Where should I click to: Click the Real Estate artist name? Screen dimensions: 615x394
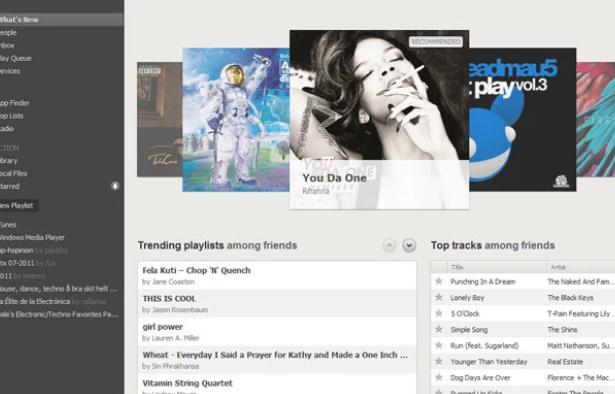click(565, 362)
